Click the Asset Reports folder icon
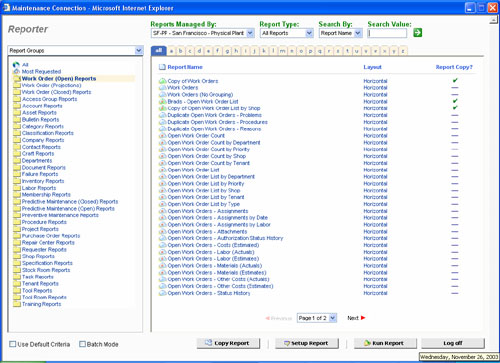The width and height of the screenshot is (500, 363). [x=17, y=113]
